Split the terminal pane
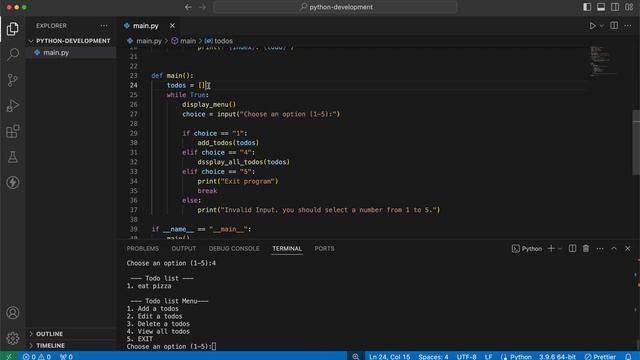This screenshot has width=640, height=360. pos(572,249)
